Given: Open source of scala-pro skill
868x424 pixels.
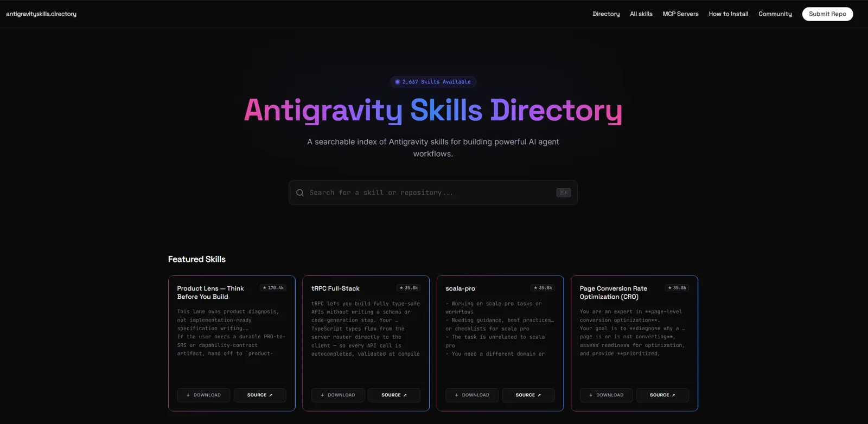Looking at the screenshot, I should [x=528, y=395].
